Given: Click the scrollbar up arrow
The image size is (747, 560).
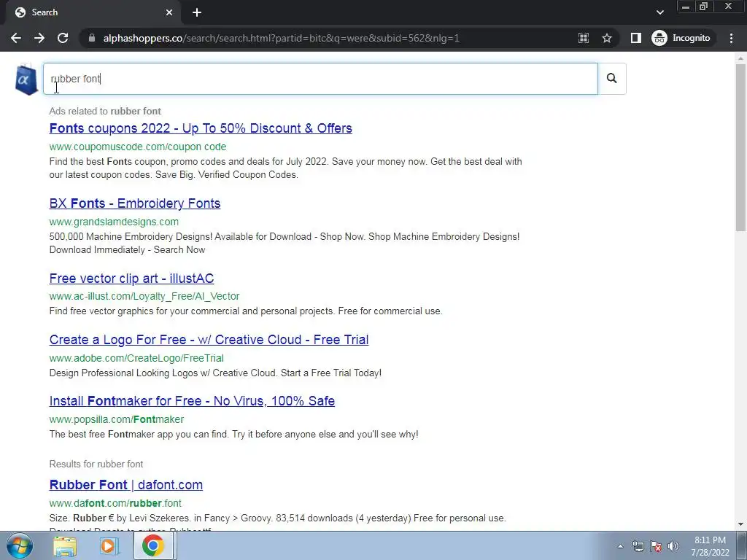Looking at the screenshot, I should (740, 59).
